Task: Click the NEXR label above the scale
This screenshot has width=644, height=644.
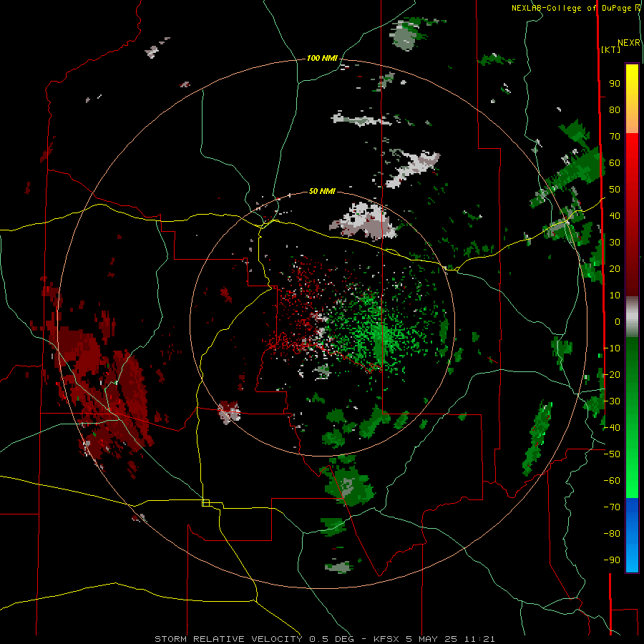Action: click(x=629, y=43)
